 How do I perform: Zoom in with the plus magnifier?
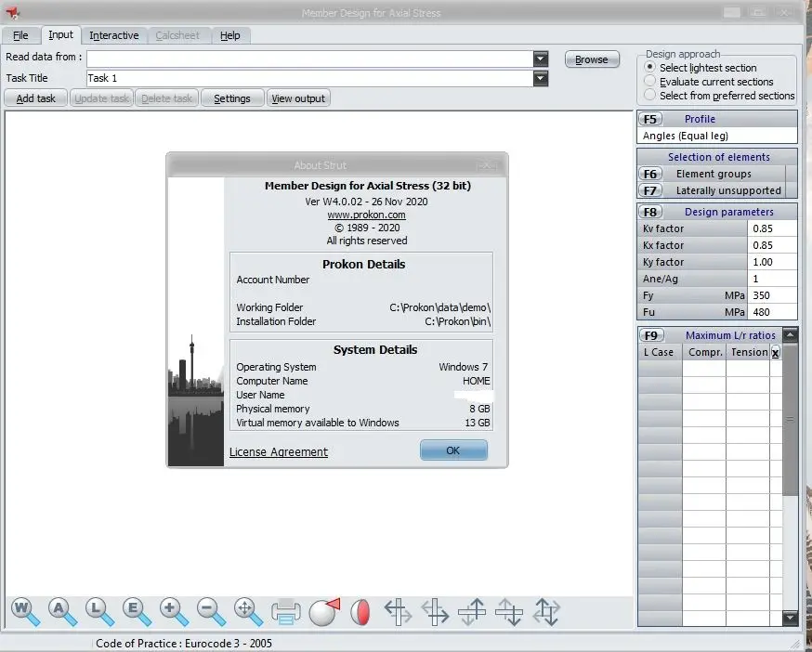174,612
